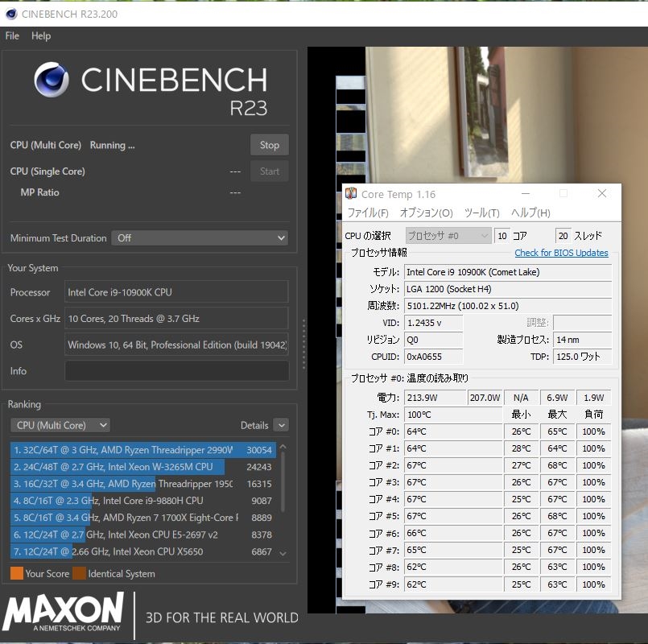
Task: Open the ファイル(F) menu in Core Temp
Action: pos(368,213)
